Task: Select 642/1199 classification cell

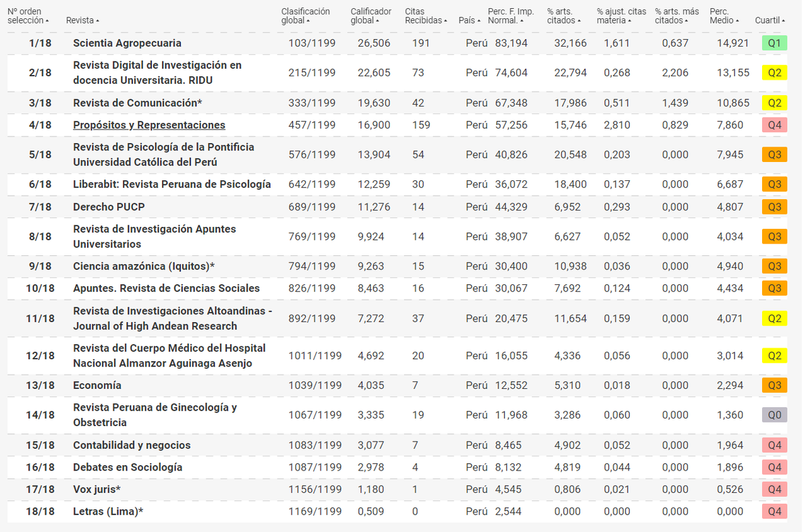Action: [312, 184]
